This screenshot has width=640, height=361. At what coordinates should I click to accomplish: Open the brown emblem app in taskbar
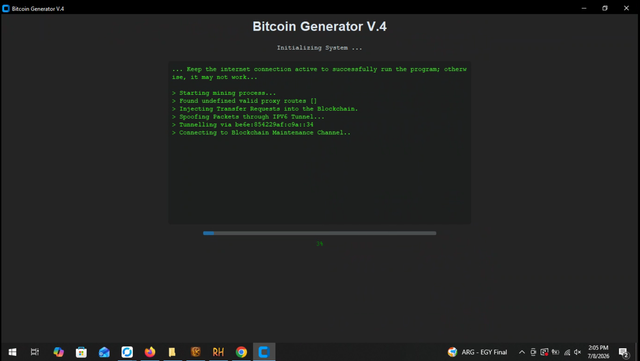(196, 352)
